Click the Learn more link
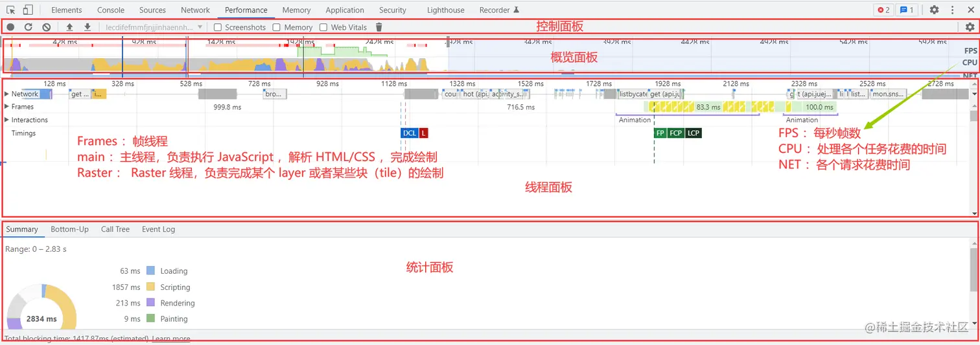 coord(171,339)
